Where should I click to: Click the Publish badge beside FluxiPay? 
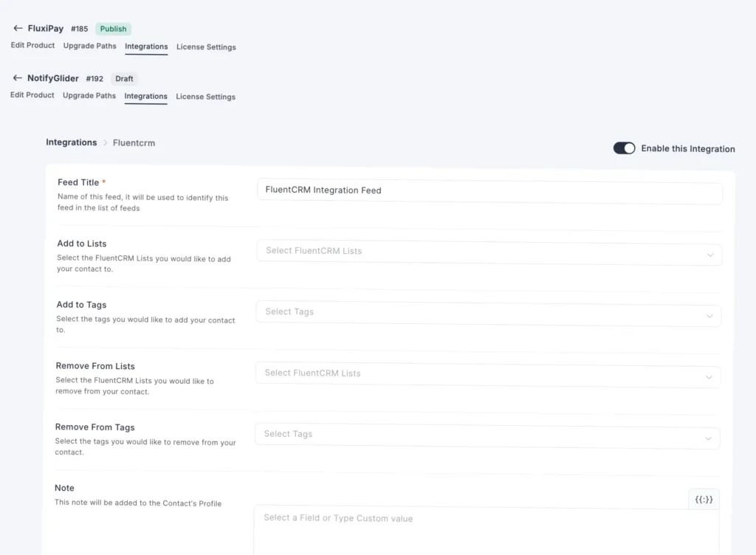point(113,28)
